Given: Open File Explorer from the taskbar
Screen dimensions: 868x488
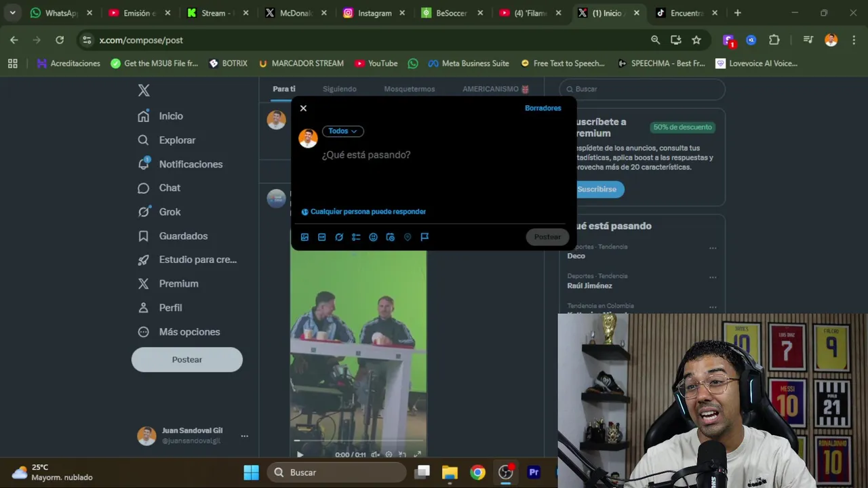Looking at the screenshot, I should pos(450,472).
